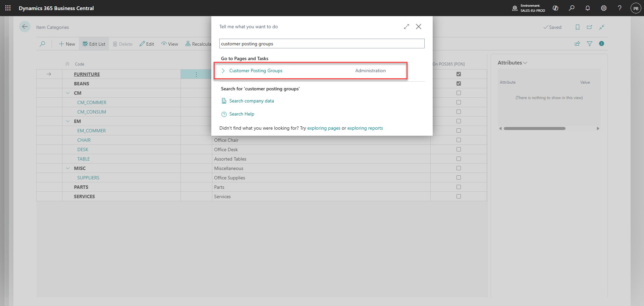Click the search icon in the list toolbar
Screen dimensions: 644x306
tap(42, 44)
